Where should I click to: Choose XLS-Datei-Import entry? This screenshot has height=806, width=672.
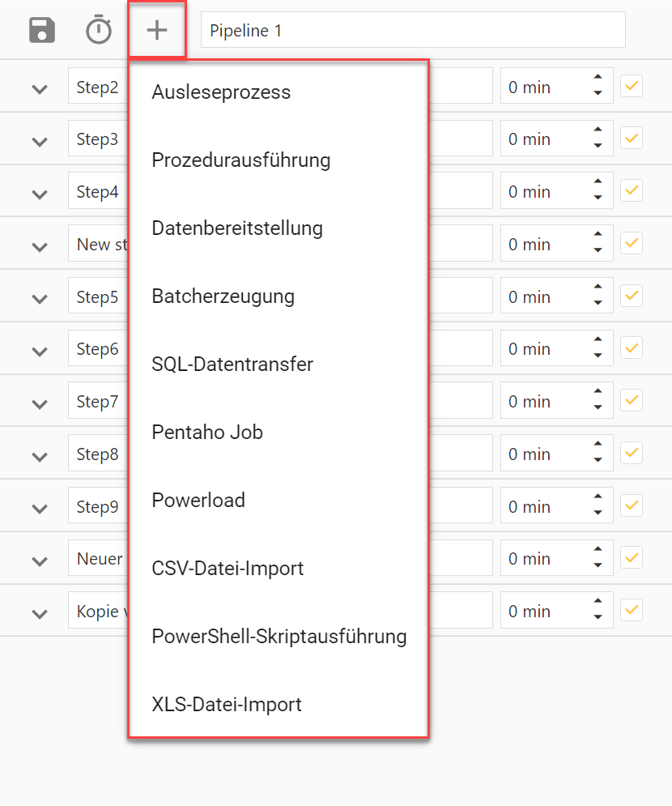(x=227, y=705)
